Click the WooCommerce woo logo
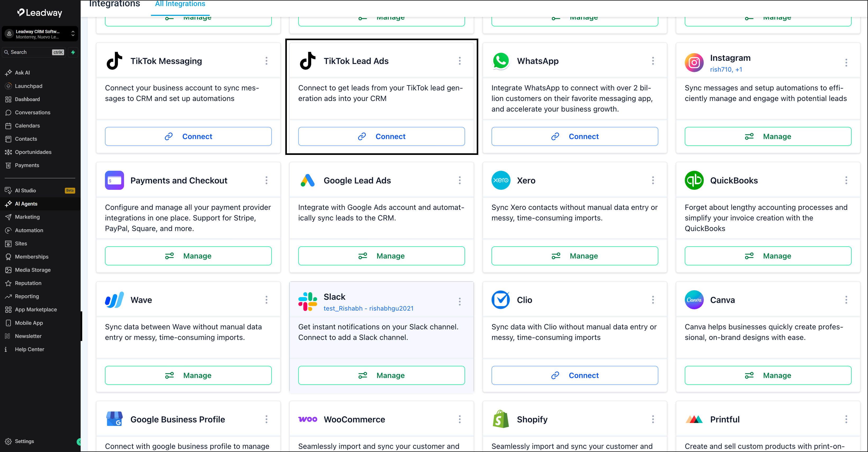 pyautogui.click(x=308, y=419)
